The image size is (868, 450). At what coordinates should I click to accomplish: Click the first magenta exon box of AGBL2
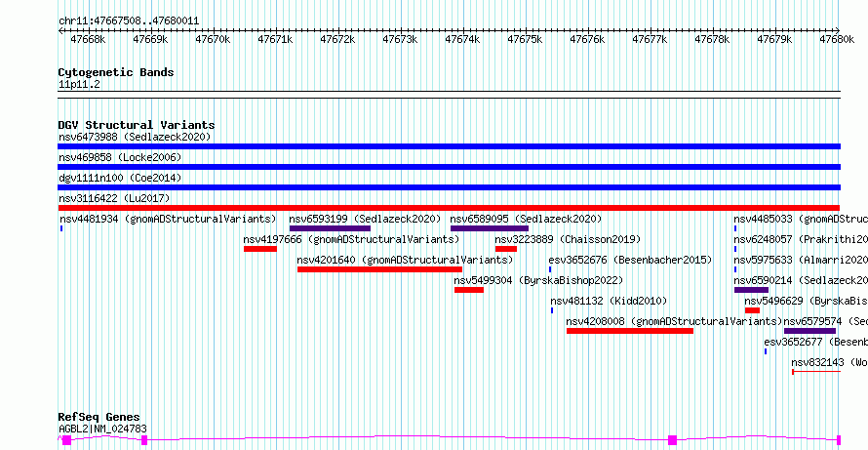[67, 440]
